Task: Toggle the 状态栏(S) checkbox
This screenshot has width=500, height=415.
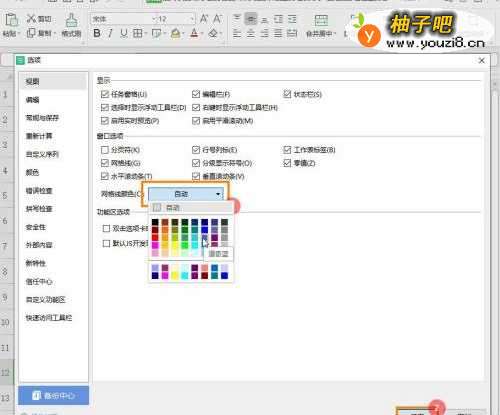Action: click(x=287, y=94)
